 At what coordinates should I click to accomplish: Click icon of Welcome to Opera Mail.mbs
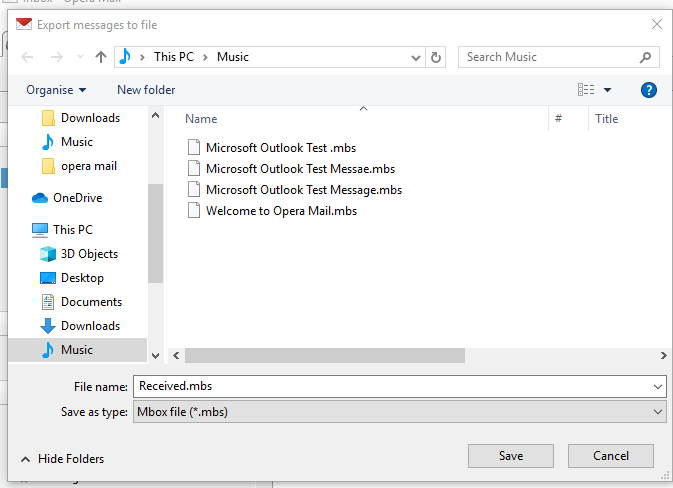tap(194, 211)
